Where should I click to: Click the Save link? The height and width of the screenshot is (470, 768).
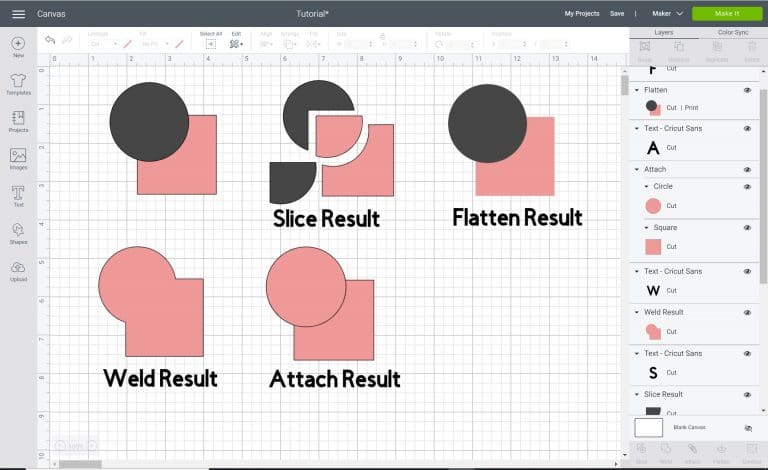click(x=617, y=14)
